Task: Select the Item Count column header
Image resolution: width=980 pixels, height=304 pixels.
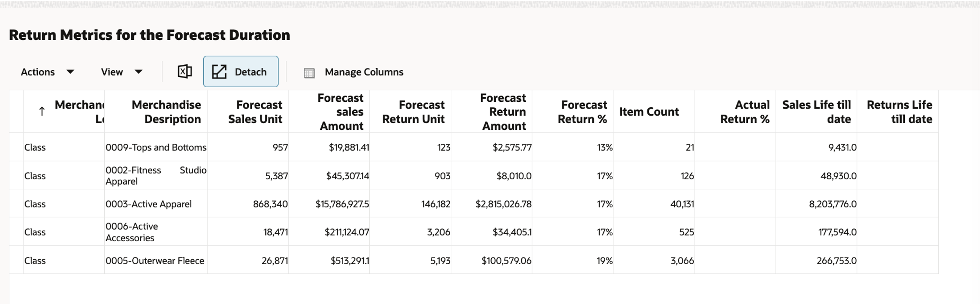Action: tap(654, 112)
